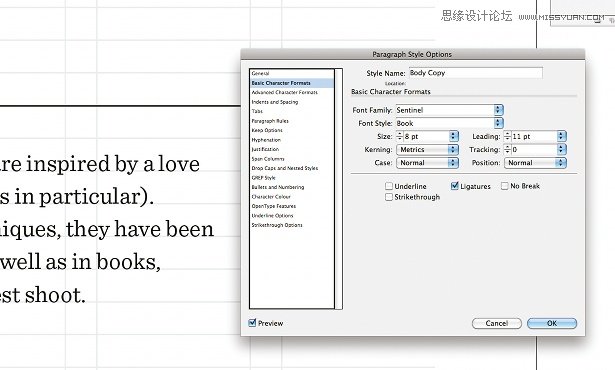
Task: Click the Leading stepper arrows
Action: pyautogui.click(x=507, y=136)
